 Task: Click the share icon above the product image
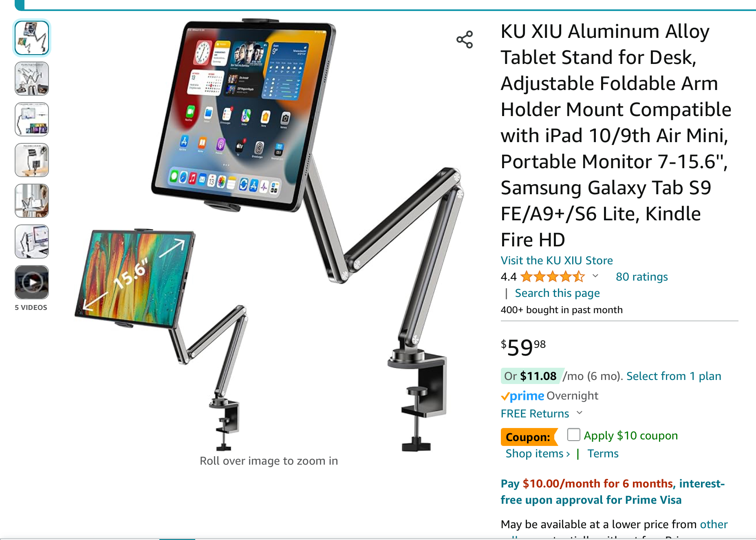pos(465,40)
